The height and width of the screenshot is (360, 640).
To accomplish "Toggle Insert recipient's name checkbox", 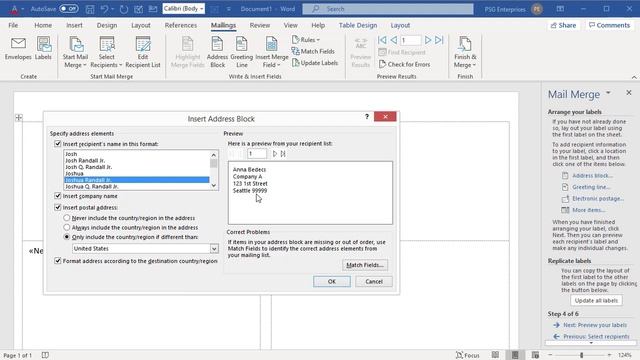I will click(58, 144).
